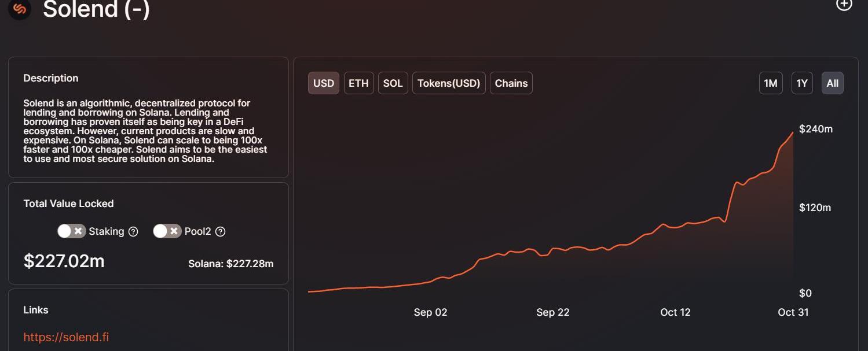Click the Solend (-) page title
This screenshot has height=351, width=868.
click(x=96, y=9)
